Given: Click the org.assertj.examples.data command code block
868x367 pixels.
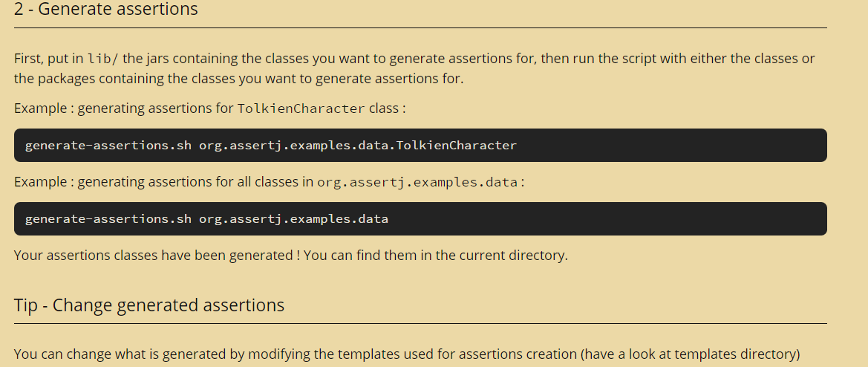Looking at the screenshot, I should pyautogui.click(x=420, y=219).
